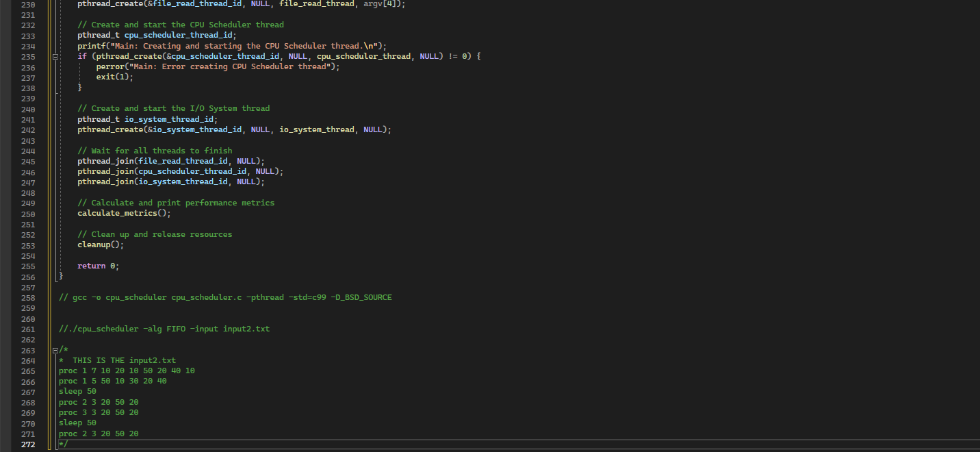Select the return 0 statement
The image size is (980, 452).
pyautogui.click(x=98, y=265)
